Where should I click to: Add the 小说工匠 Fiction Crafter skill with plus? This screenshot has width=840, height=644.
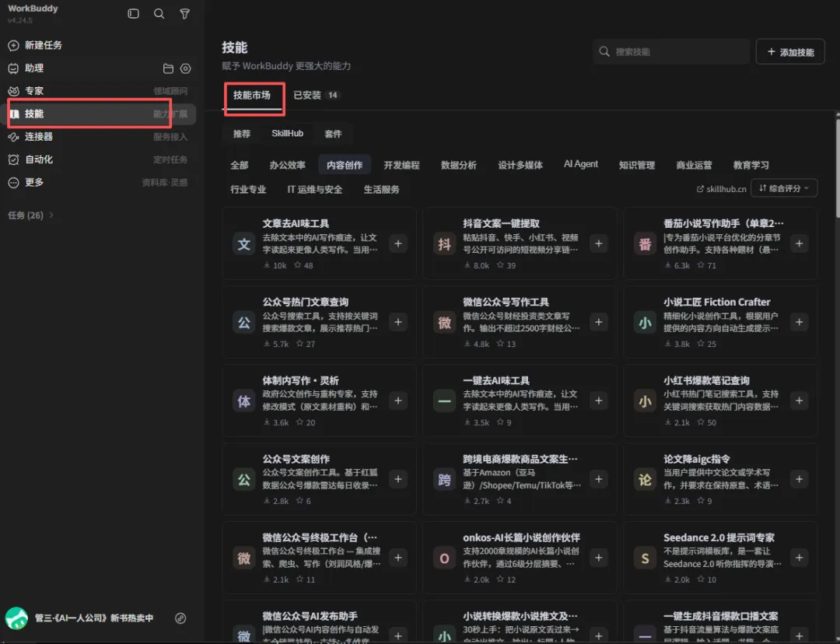click(799, 322)
